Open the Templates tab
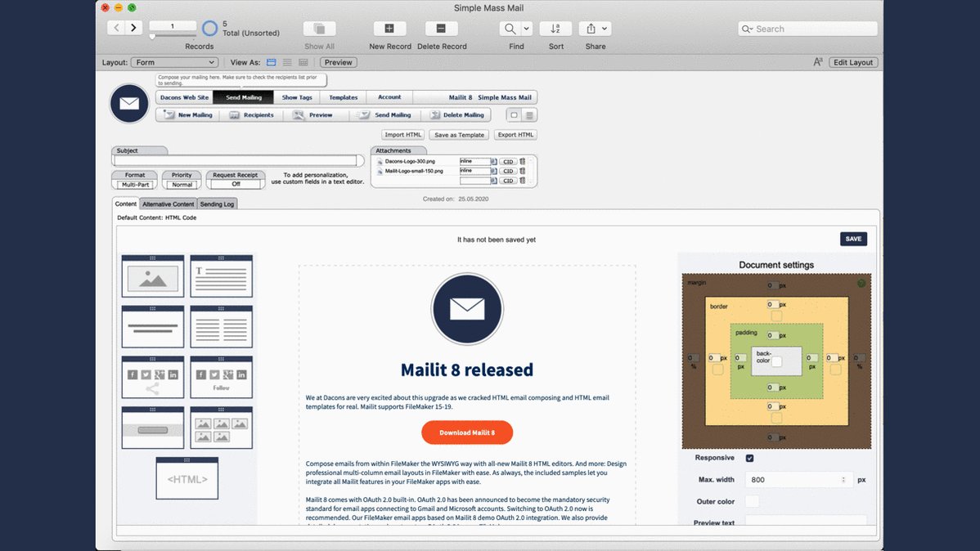The height and width of the screenshot is (551, 980). pos(343,97)
